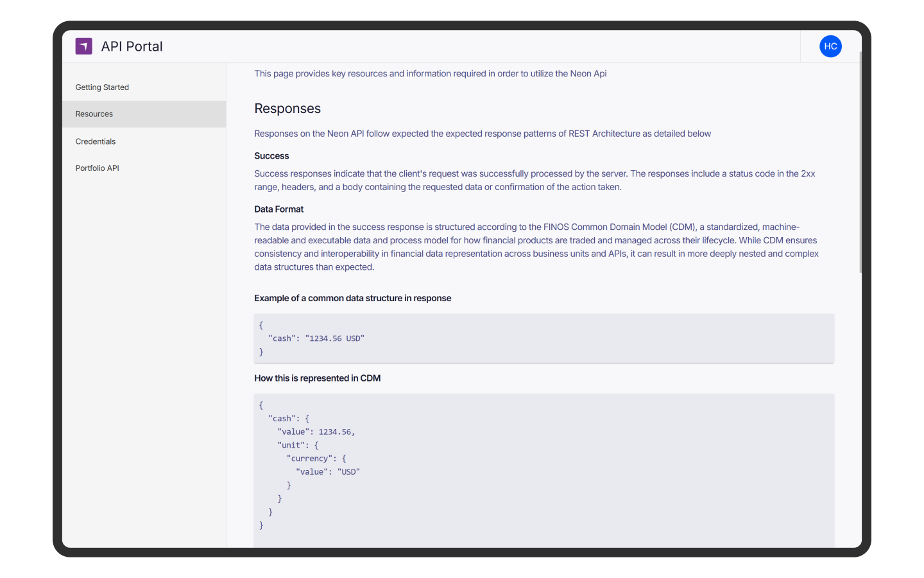The height and width of the screenshot is (578, 924).
Task: Click the Success subheading
Action: point(271,156)
